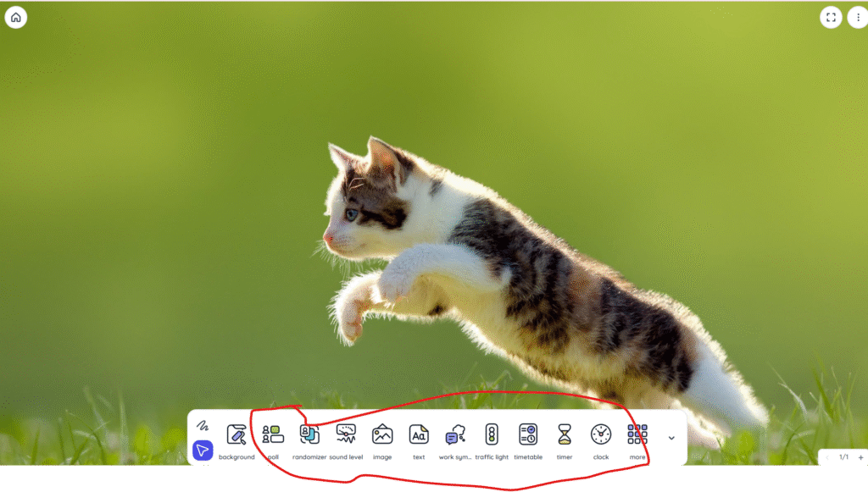Add a text widget

click(x=419, y=435)
